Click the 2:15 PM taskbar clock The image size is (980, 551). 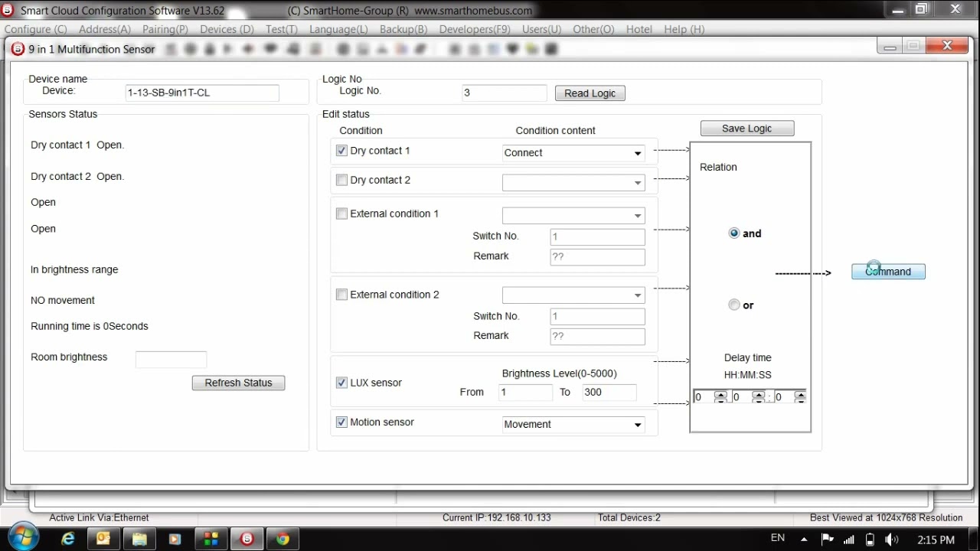936,540
